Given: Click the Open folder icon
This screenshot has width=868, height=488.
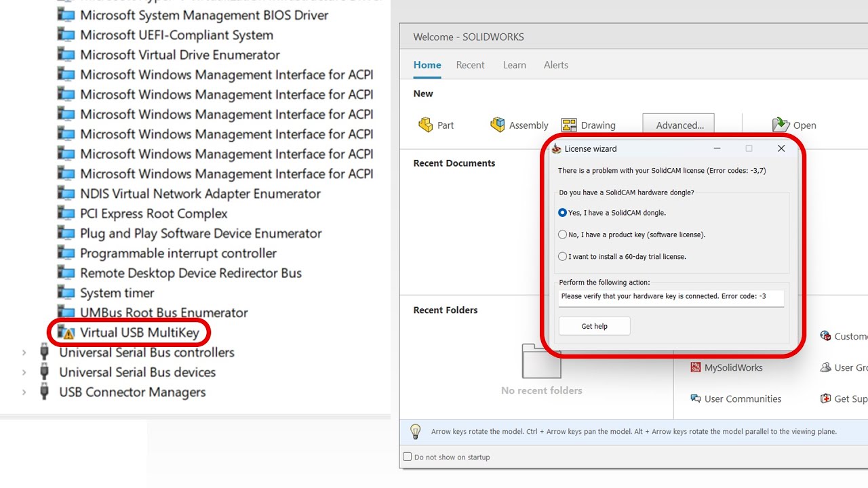Looking at the screenshot, I should [781, 125].
